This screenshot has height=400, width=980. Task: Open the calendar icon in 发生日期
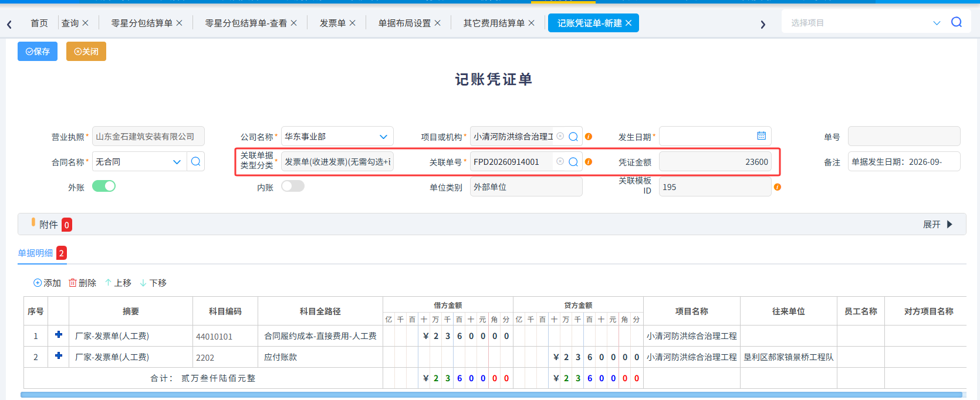click(x=761, y=135)
